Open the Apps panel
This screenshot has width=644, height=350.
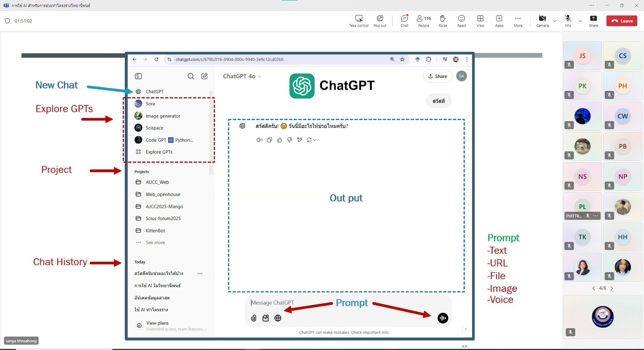point(499,21)
